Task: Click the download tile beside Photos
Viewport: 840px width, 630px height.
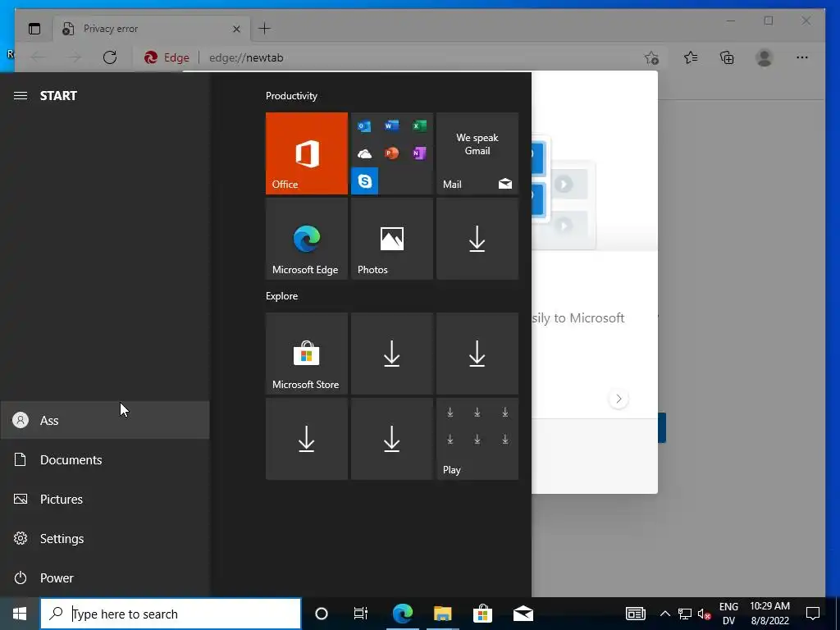Action: click(477, 239)
